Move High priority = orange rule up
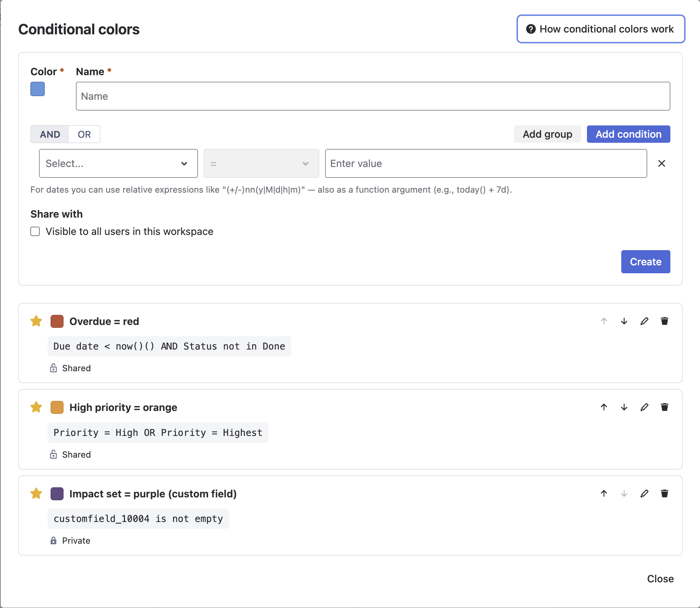Viewport: 700px width, 608px height. (604, 407)
